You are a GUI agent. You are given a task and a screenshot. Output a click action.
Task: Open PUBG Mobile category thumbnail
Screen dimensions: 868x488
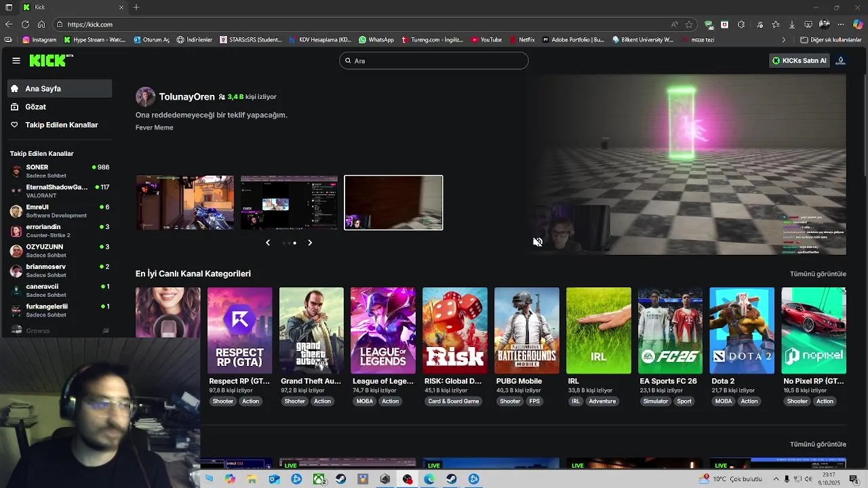coord(527,331)
